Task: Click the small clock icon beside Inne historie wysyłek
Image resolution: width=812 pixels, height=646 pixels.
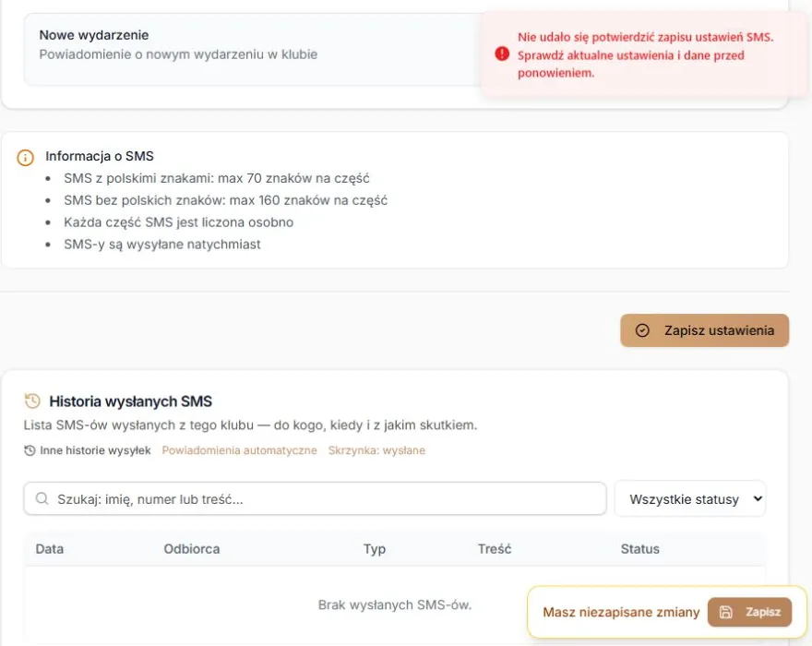Action: pyautogui.click(x=30, y=450)
